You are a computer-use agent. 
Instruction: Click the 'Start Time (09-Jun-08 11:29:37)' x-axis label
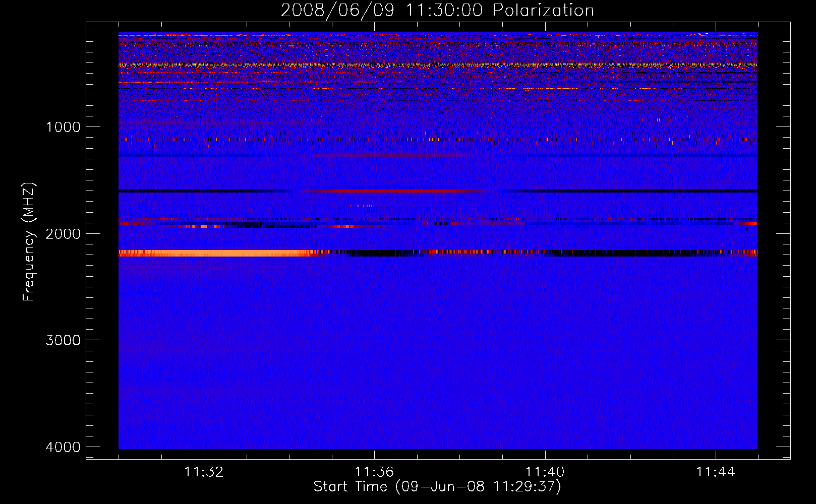pos(437,487)
